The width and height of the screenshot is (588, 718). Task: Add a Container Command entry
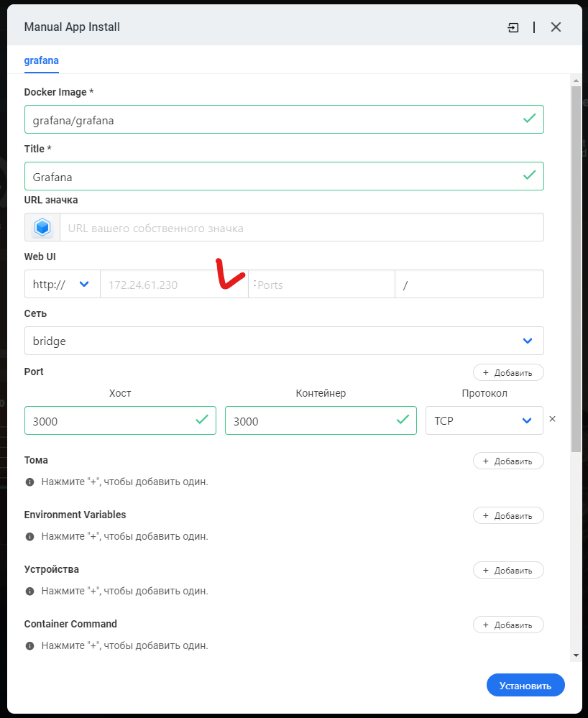pyautogui.click(x=507, y=625)
